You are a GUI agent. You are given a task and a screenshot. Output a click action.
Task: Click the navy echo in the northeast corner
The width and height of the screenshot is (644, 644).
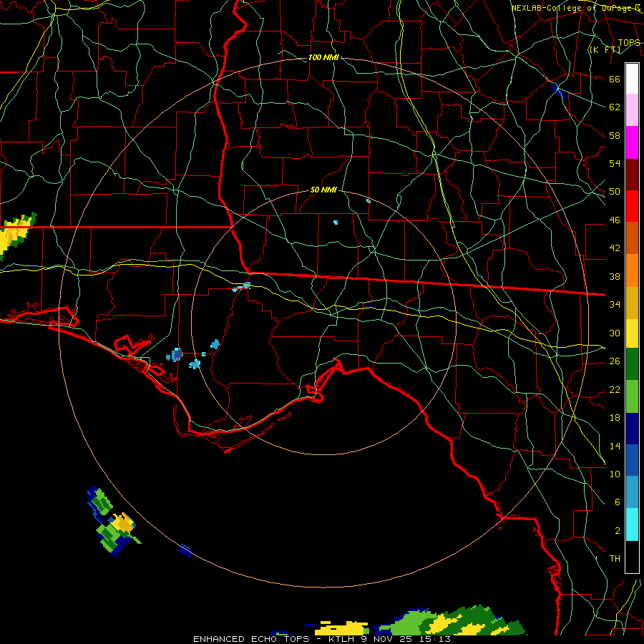point(559,91)
